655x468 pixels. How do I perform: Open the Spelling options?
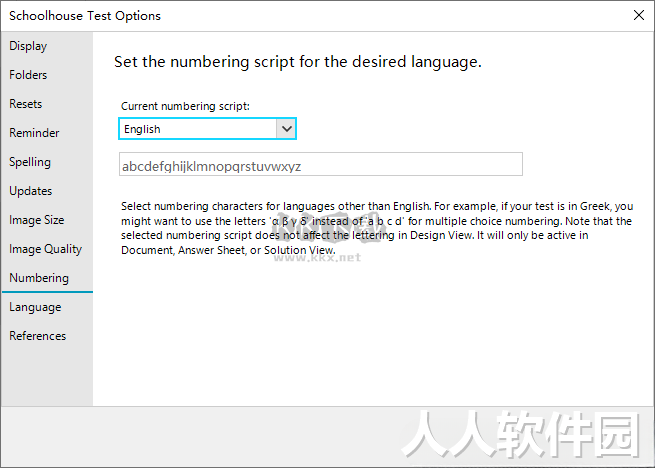pos(30,162)
